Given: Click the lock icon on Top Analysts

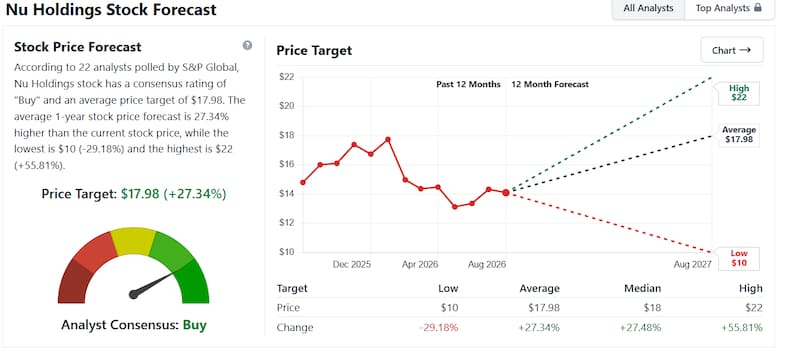Looking at the screenshot, I should point(758,8).
